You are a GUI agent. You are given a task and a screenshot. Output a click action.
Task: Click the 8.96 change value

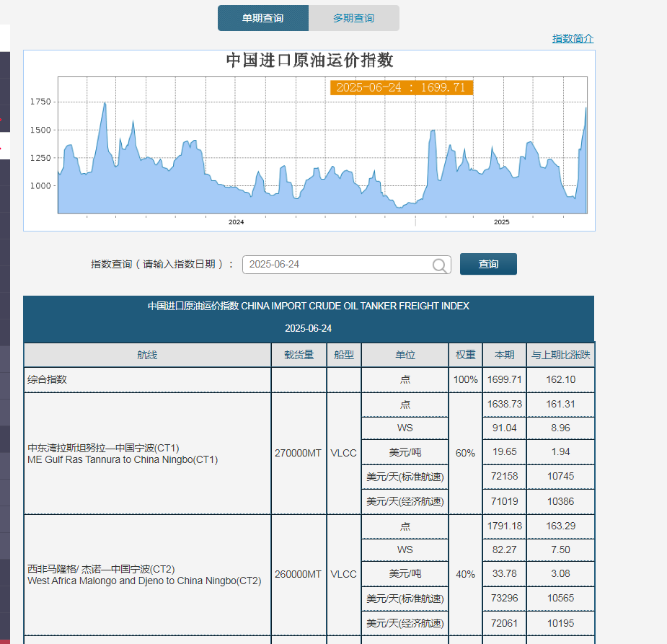pos(561,428)
